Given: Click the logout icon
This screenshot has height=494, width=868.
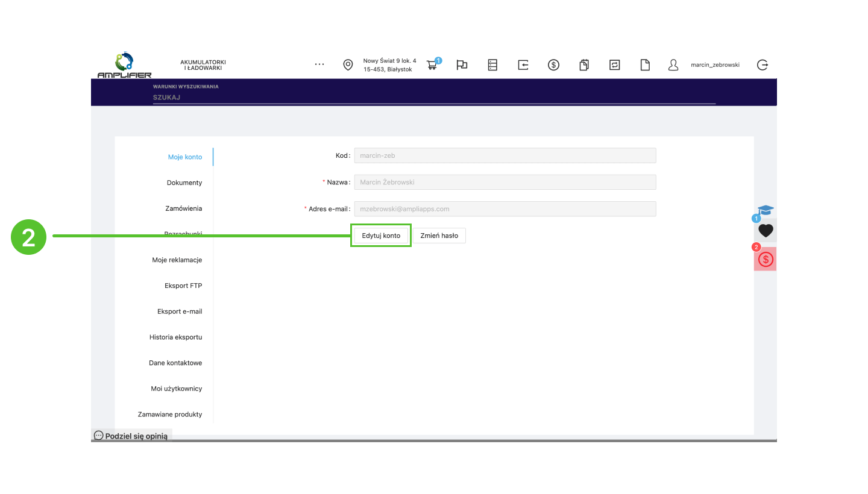Looking at the screenshot, I should tap(763, 65).
